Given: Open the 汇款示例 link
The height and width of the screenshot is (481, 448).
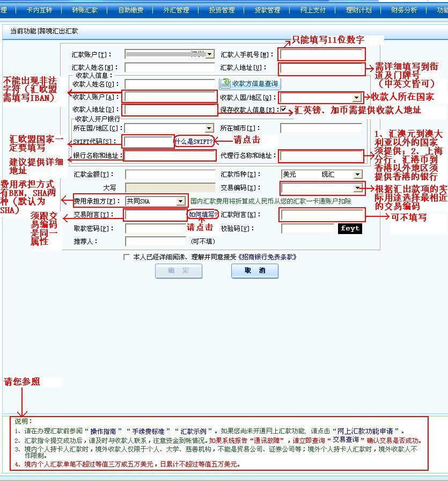Looking at the screenshot, I should coord(193,431).
